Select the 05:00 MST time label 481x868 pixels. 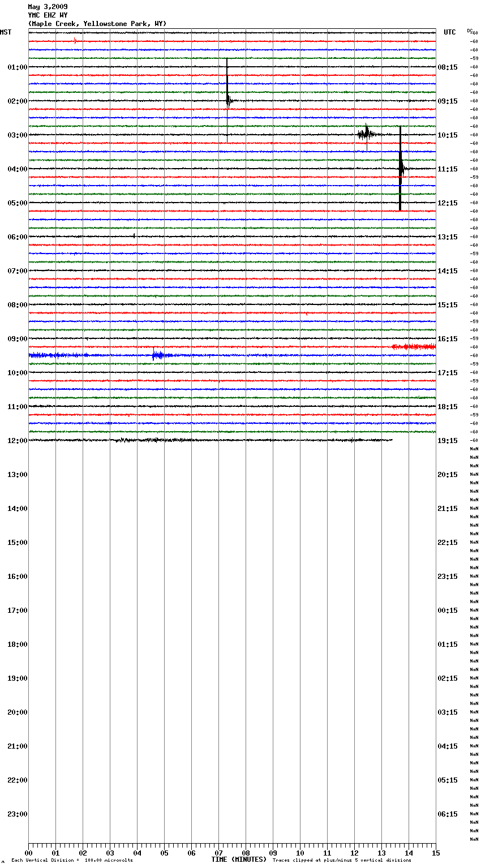[x=18, y=203]
